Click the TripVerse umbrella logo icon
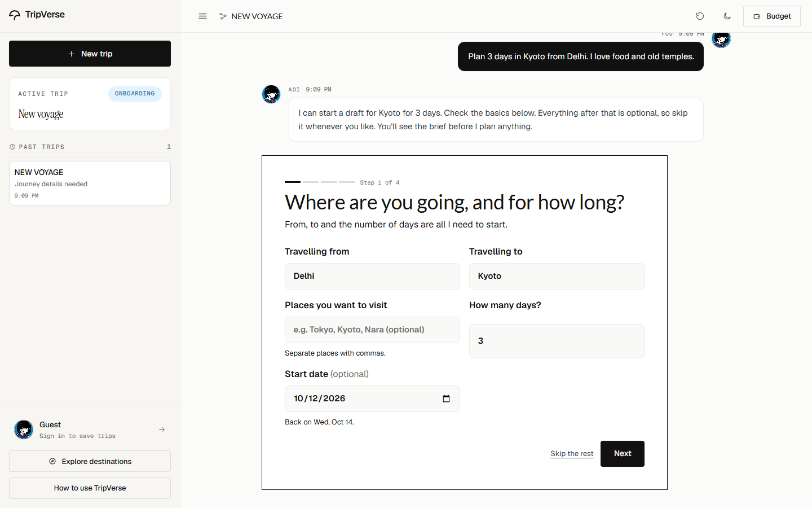The height and width of the screenshot is (508, 812). (x=15, y=15)
